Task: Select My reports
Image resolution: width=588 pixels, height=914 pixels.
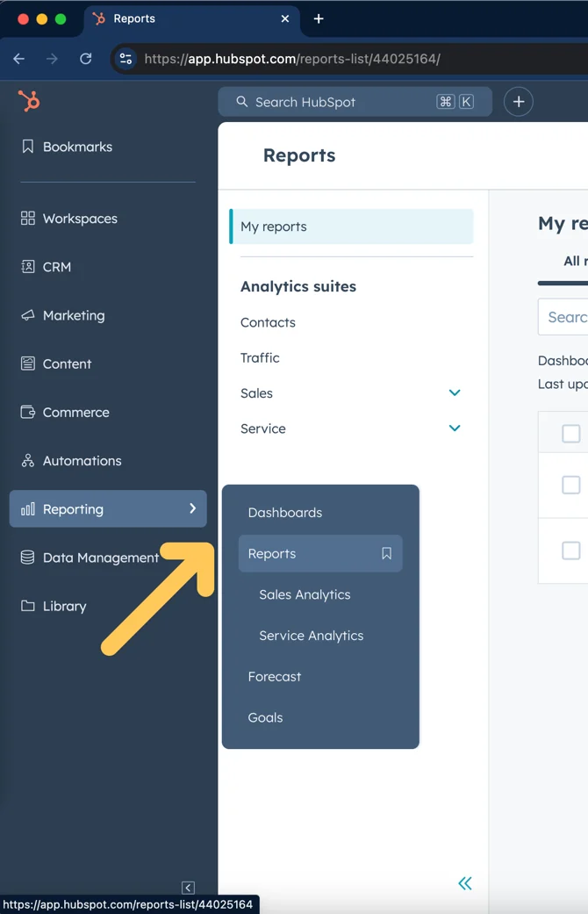Action: (351, 227)
